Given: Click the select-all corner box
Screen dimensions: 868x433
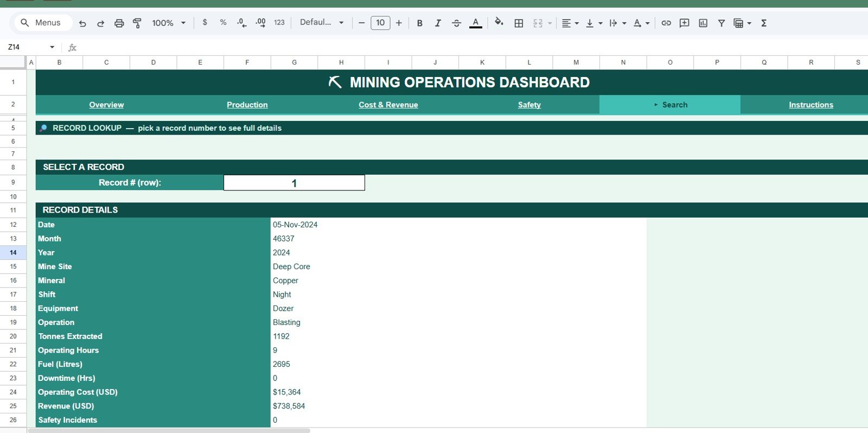Looking at the screenshot, I should point(13,62).
